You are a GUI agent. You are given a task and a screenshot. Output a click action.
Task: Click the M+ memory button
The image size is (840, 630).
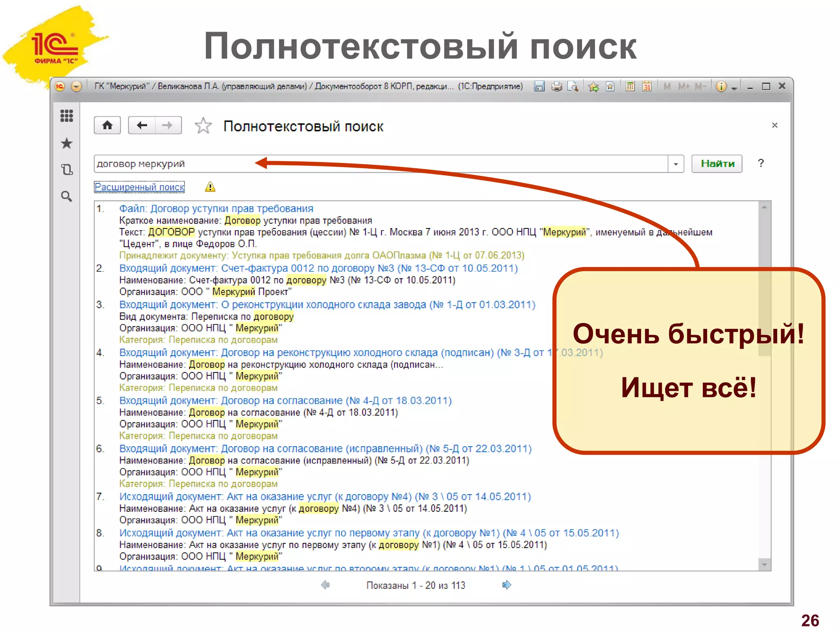coord(684,87)
